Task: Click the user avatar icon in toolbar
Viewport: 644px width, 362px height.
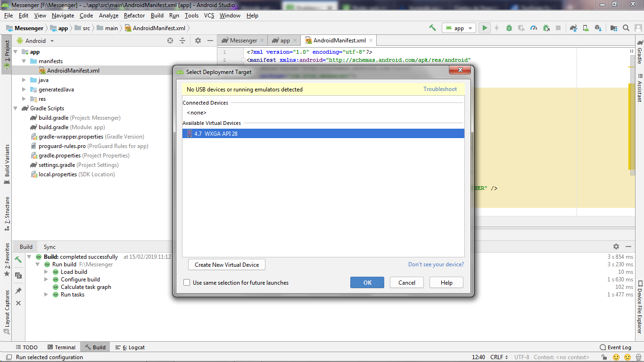Action: tap(637, 28)
